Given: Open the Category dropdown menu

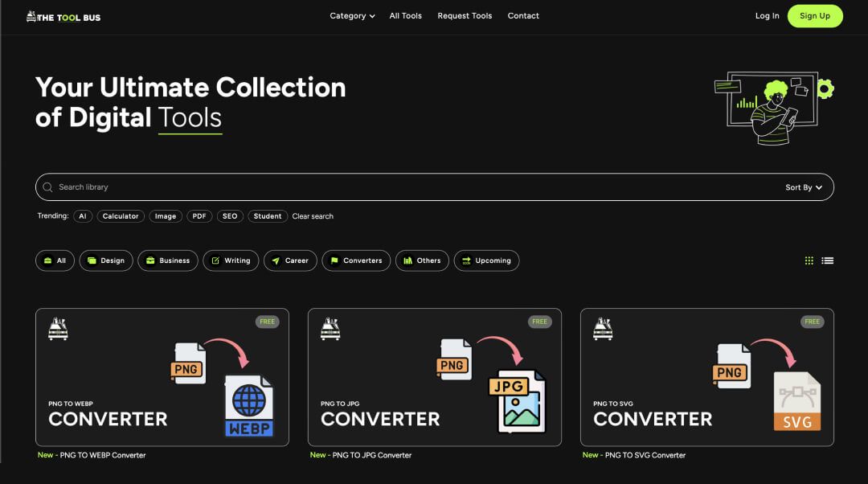Looking at the screenshot, I should click(352, 16).
